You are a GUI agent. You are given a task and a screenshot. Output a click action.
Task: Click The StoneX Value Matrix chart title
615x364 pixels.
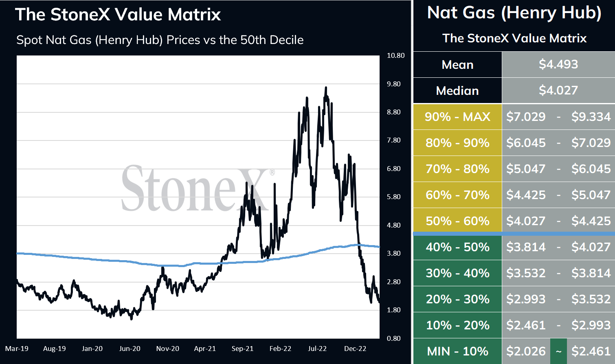coord(118,15)
